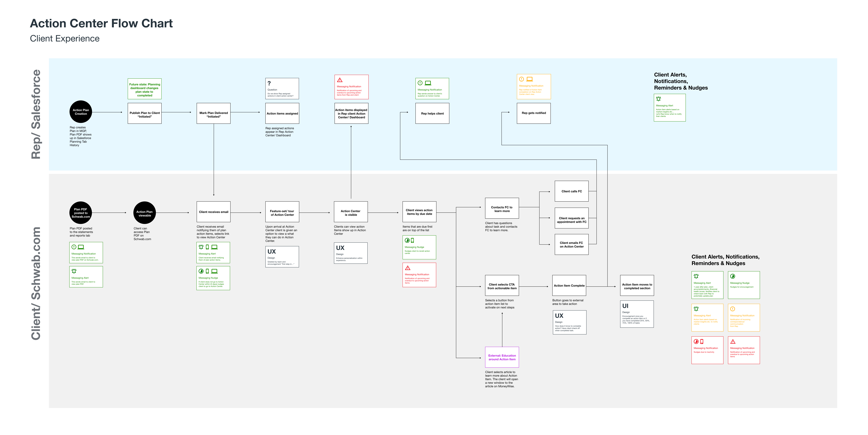Click the green bell icon in the bottom legend
Screen dimensions: 868x435
coord(696,276)
